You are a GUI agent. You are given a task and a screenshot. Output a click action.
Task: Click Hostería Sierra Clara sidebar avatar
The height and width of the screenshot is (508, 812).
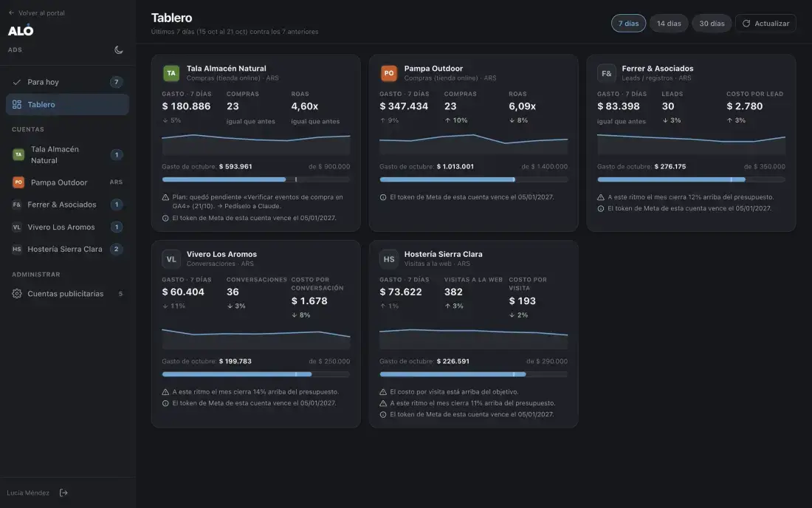(x=16, y=249)
